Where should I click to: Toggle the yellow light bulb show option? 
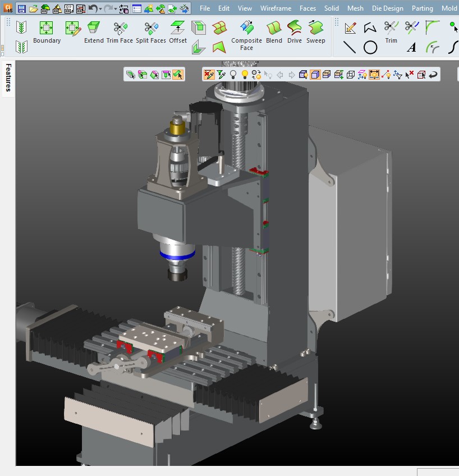pyautogui.click(x=245, y=74)
